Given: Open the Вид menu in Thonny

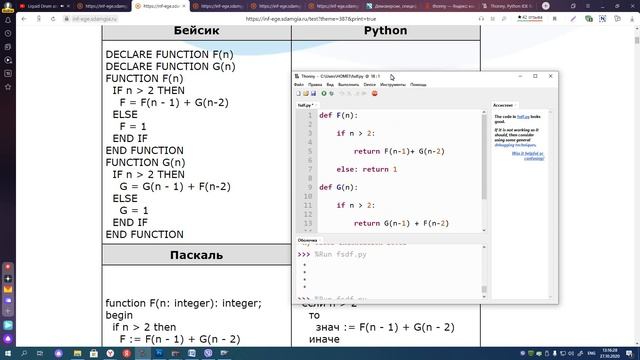Looking at the screenshot, I should (x=330, y=84).
